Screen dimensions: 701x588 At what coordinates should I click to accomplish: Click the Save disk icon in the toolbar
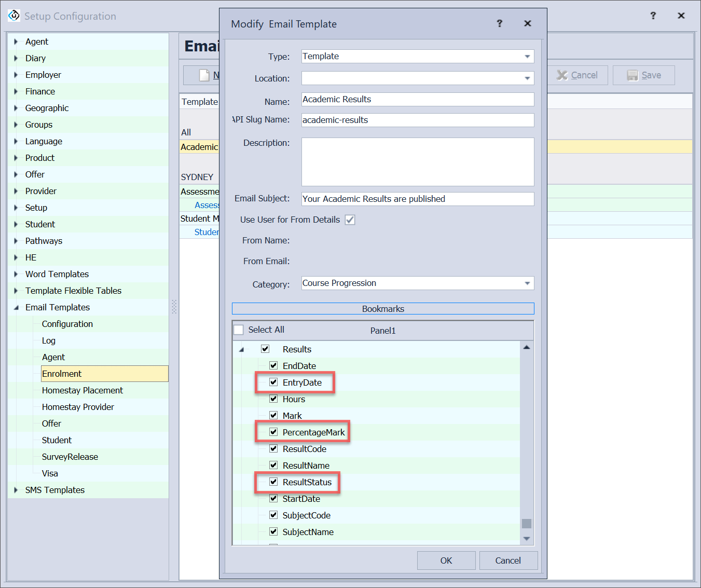pyautogui.click(x=632, y=75)
